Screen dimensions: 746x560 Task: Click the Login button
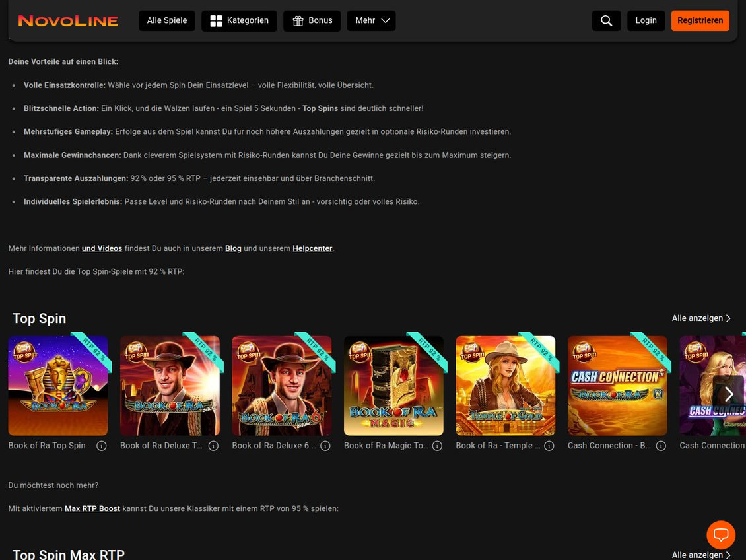tap(646, 21)
